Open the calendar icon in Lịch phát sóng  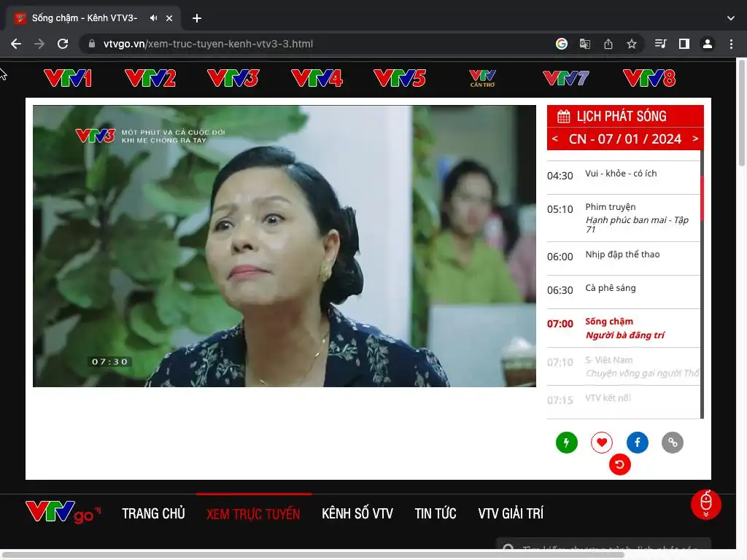pos(564,116)
